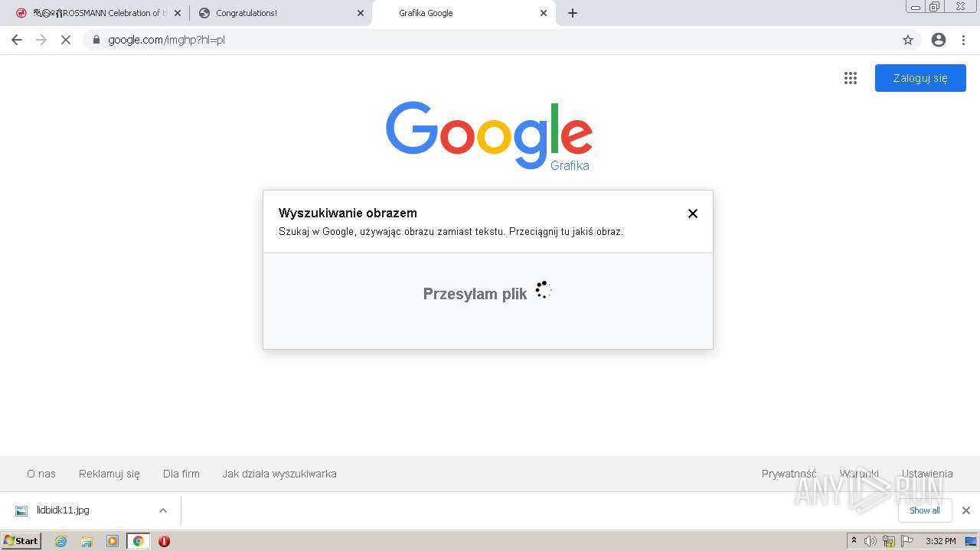Viewport: 980px width, 551px height.
Task: Expand options for lidbidk11.jpg download
Action: (x=162, y=510)
